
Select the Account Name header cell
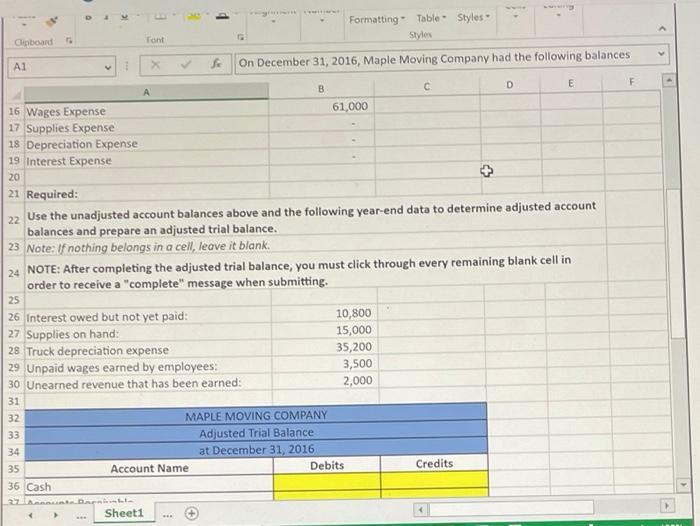[x=149, y=468]
